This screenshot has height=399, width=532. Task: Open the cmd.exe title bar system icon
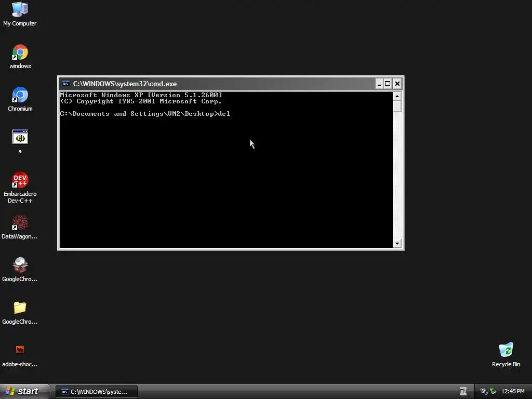pyautogui.click(x=65, y=84)
